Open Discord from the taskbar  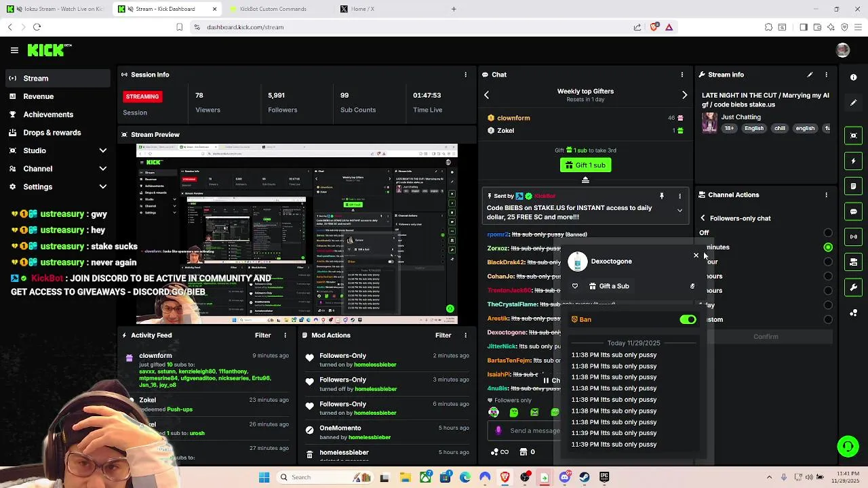pos(565,477)
